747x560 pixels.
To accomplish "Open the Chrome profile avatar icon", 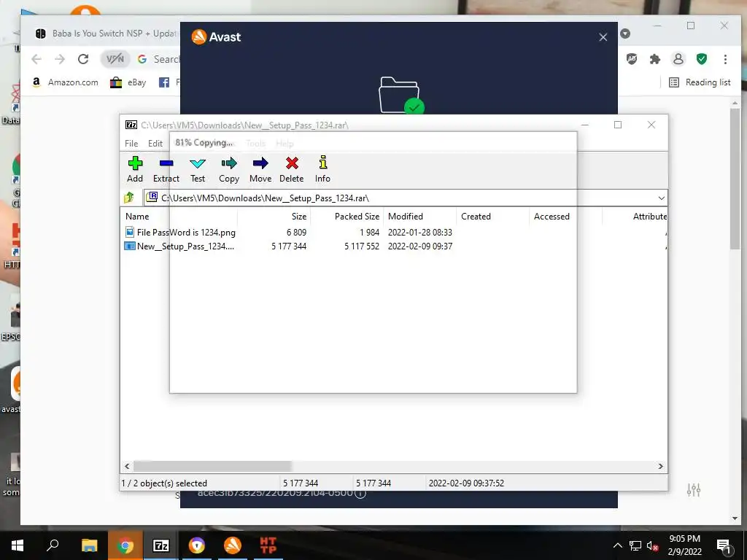I will [678, 59].
